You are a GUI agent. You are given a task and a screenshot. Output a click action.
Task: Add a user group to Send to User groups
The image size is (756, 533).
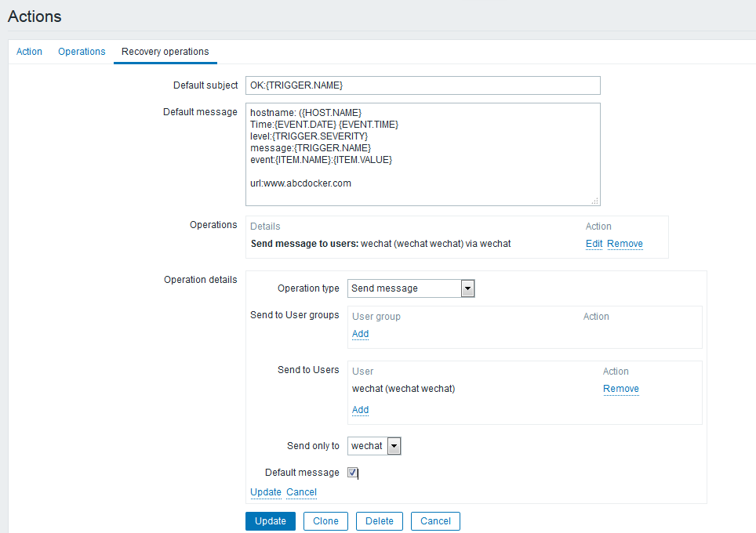click(360, 334)
